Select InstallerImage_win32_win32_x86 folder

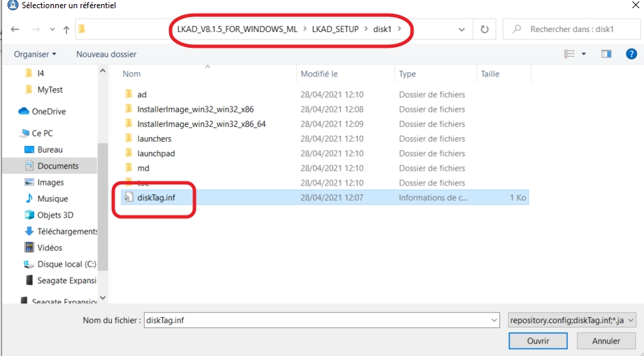tap(196, 109)
